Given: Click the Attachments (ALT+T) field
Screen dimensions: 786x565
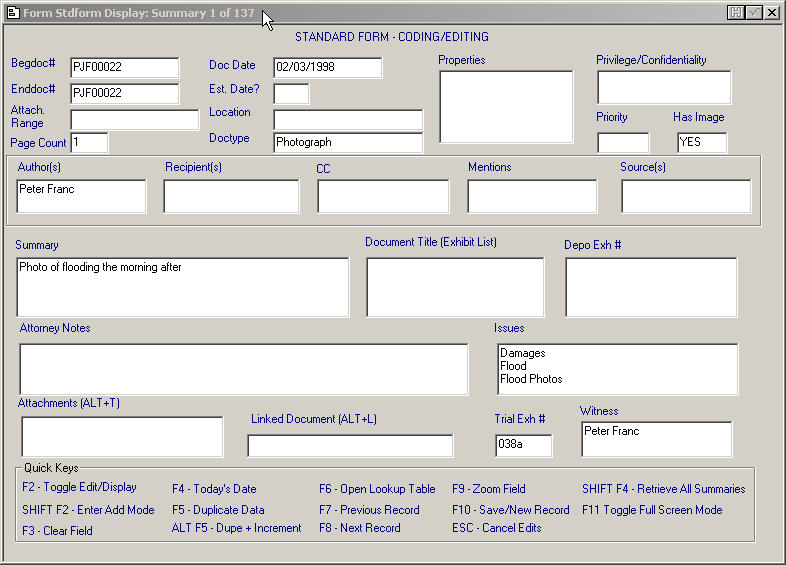Looking at the screenshot, I should pos(122,437).
